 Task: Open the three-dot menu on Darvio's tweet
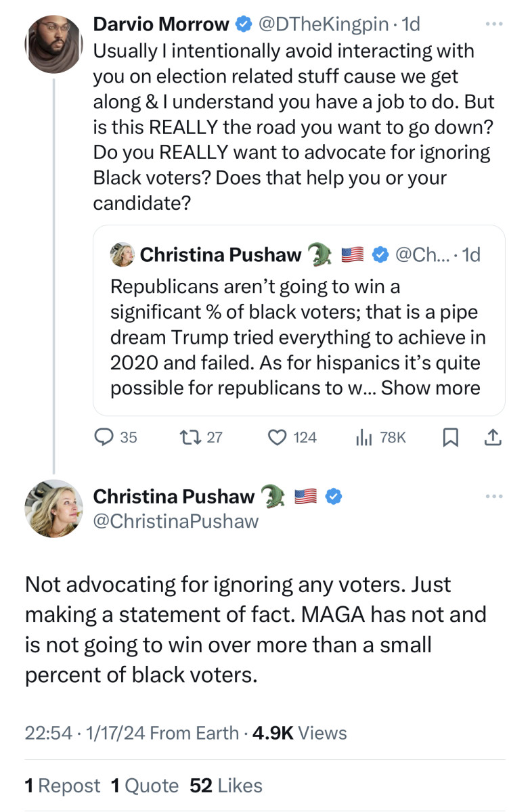(x=494, y=25)
